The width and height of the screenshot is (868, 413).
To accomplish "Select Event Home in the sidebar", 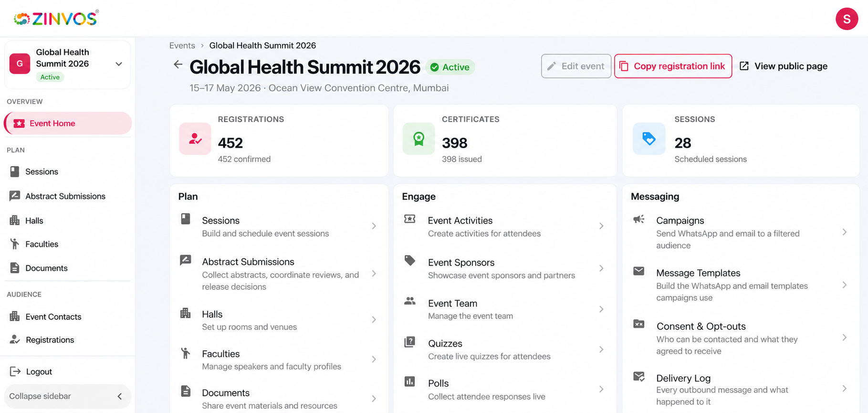I will (x=68, y=123).
